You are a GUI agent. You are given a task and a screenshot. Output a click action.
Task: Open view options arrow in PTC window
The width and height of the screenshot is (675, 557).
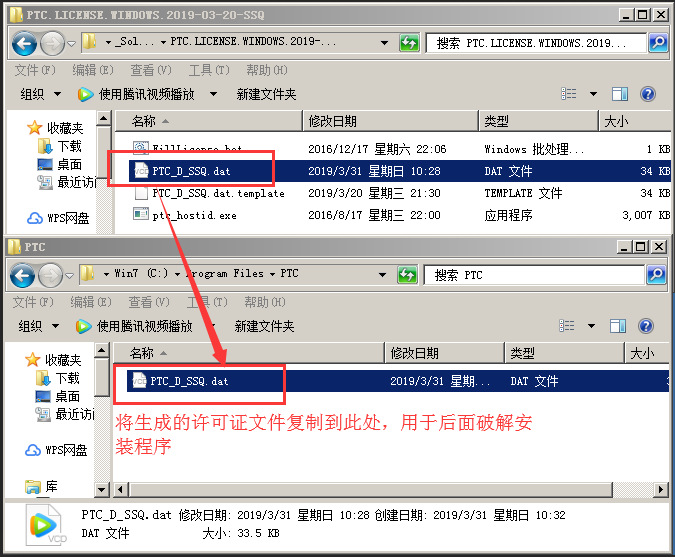591,326
